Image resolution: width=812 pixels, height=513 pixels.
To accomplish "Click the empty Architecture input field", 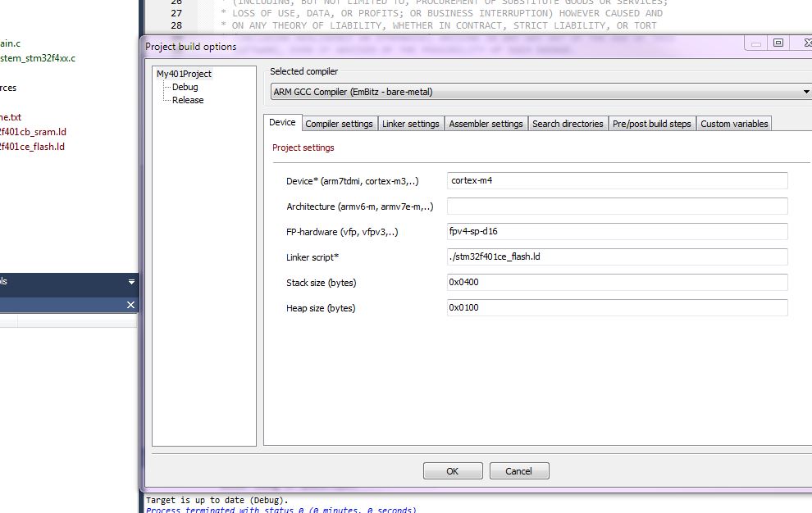I will click(617, 207).
